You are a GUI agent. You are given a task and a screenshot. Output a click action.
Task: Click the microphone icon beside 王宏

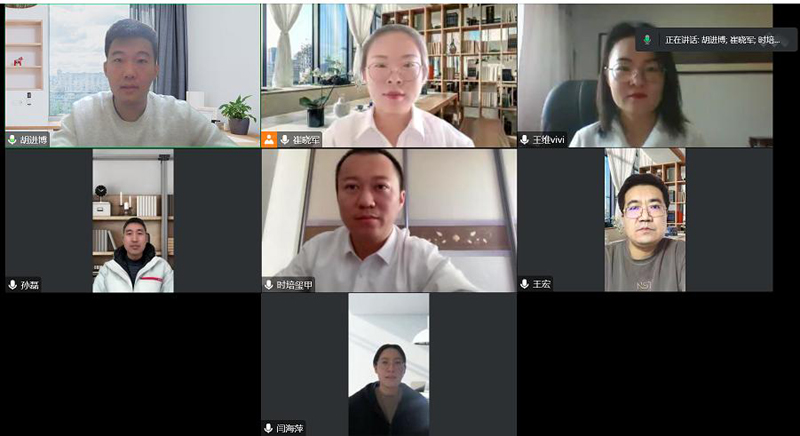[524, 284]
